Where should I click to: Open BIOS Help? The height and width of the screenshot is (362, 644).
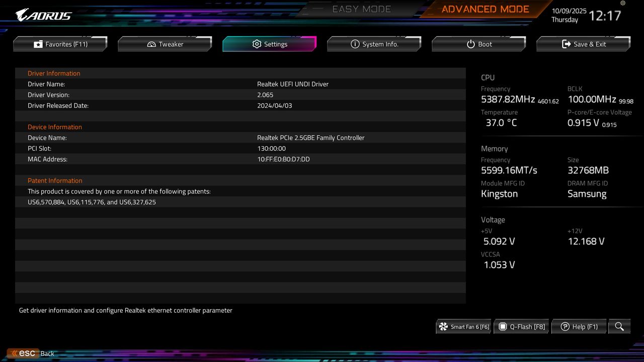579,326
